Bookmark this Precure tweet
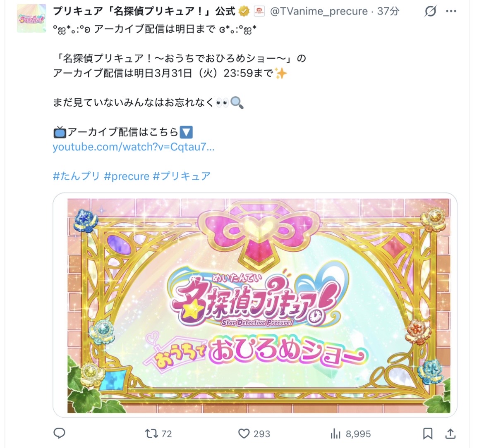484x448 pixels. 427,434
